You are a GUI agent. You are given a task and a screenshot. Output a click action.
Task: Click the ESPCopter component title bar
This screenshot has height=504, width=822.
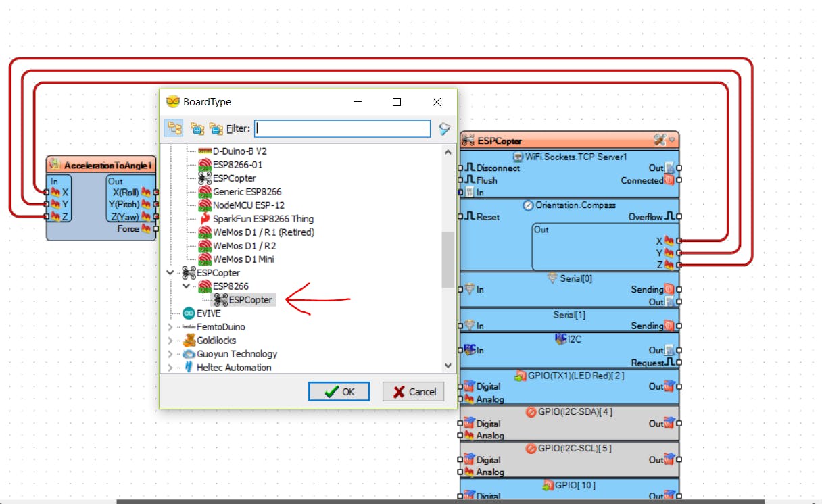coord(569,141)
